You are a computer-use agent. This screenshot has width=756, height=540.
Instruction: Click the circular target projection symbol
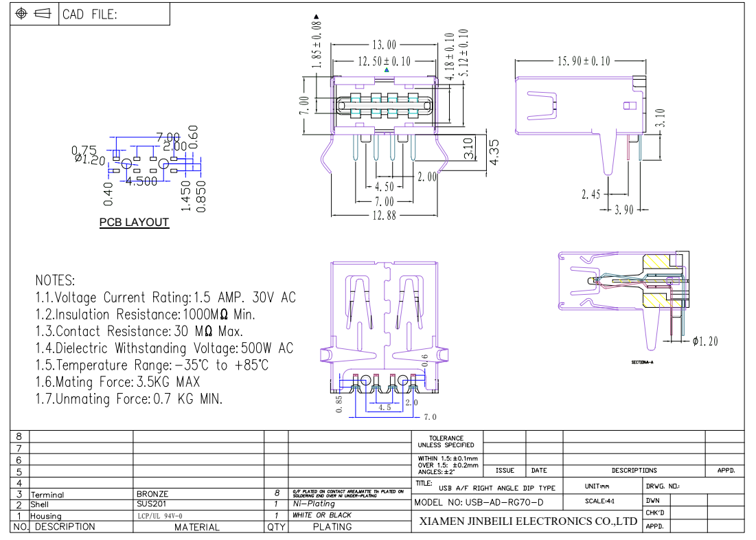[21, 14]
